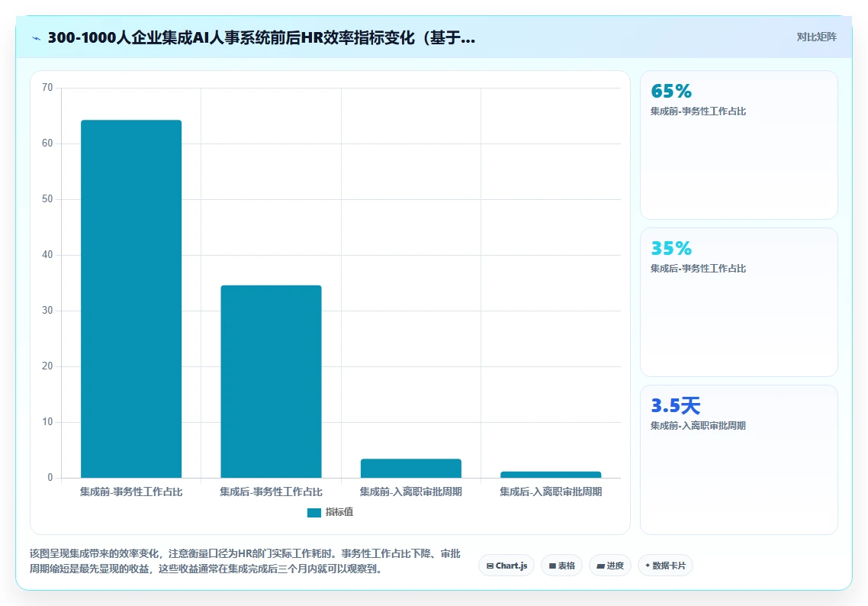868x606 pixels.
Task: Click the 对比矩阵 label in header
Action: click(817, 37)
